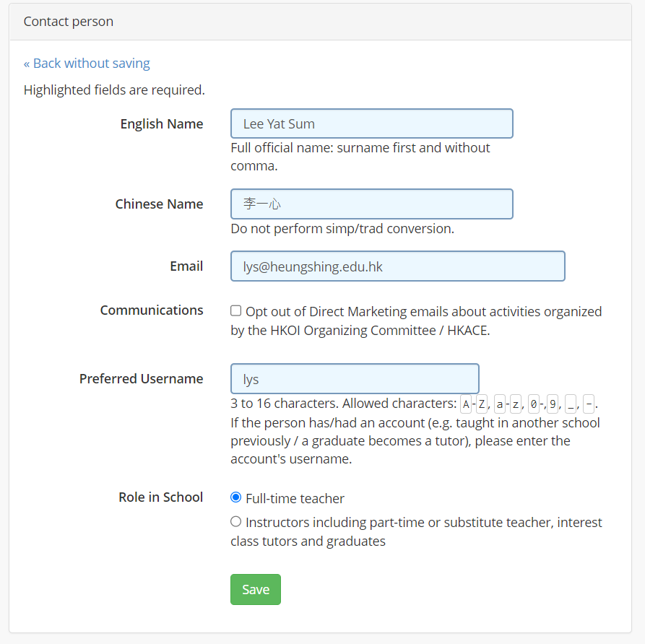This screenshot has height=644, width=645.
Task: Click the 'Opt out of Direct Marketing' label text
Action: [x=416, y=321]
